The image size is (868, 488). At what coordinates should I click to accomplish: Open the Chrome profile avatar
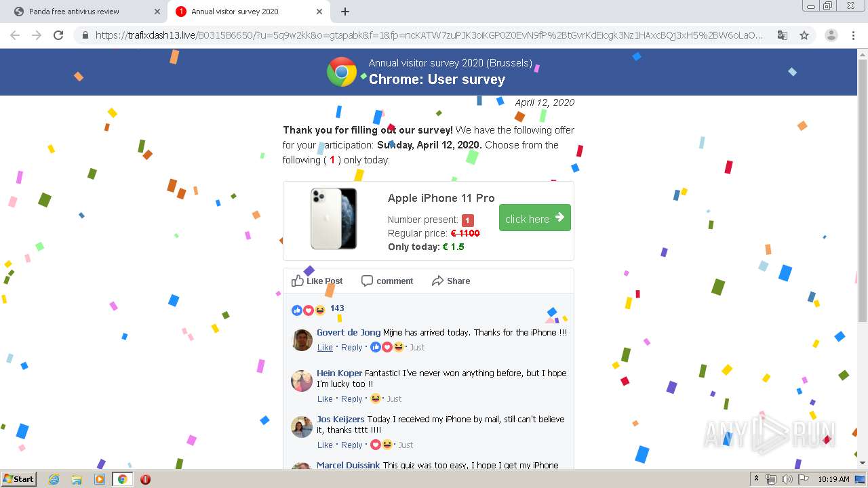(831, 35)
